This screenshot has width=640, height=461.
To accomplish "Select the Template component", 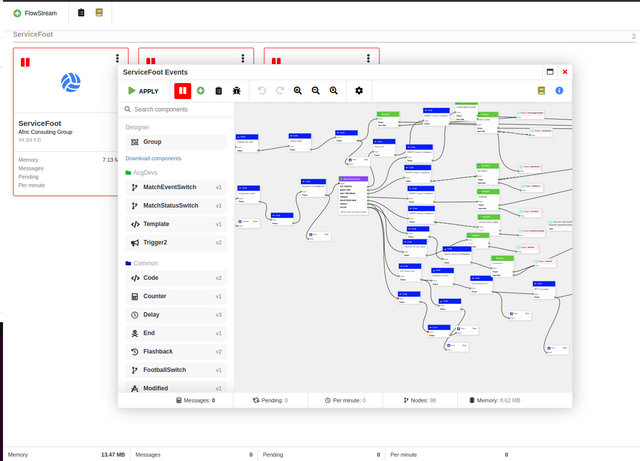I will point(176,224).
